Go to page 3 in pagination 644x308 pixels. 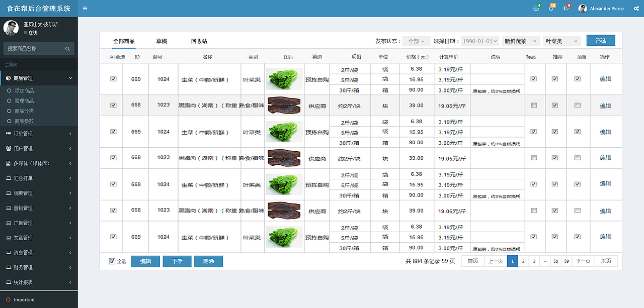[534, 261]
